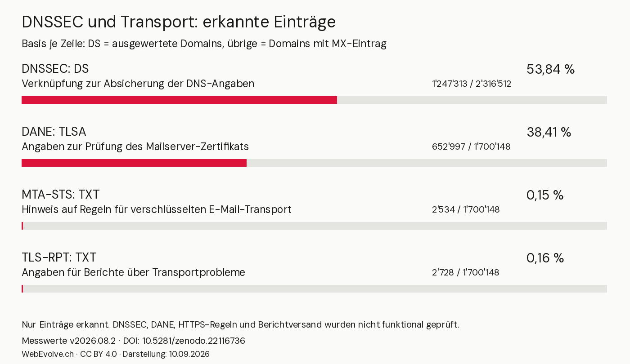Click the subtitle about Basis je Zeile
630x364 pixels.
[204, 44]
